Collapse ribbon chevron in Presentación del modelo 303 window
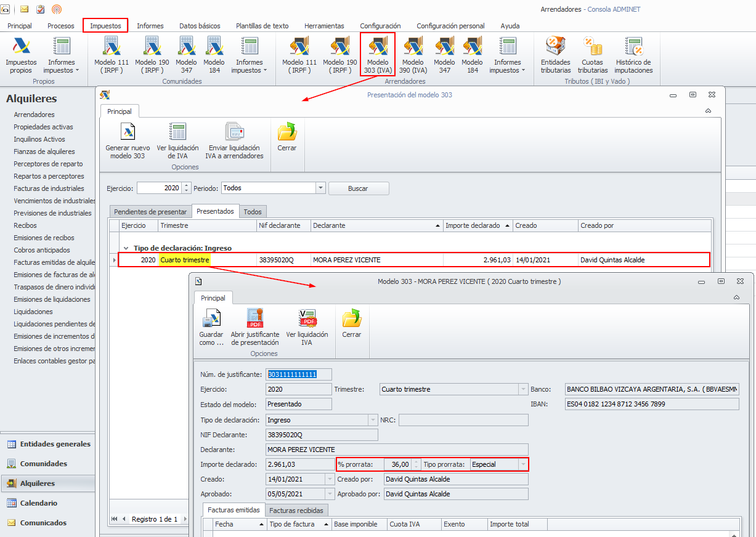The width and height of the screenshot is (756, 537). pos(709,111)
